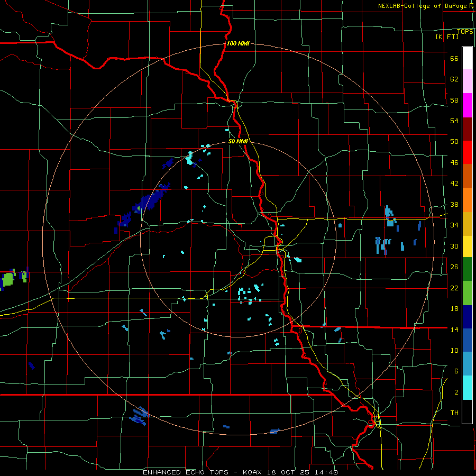This screenshot has width=476, height=476.
Task: Select the light green legend swatch
Action: coord(467,293)
